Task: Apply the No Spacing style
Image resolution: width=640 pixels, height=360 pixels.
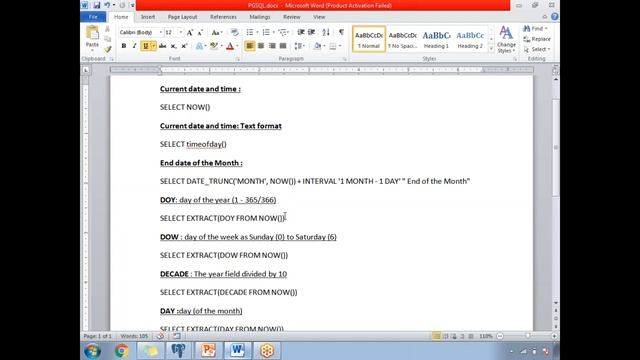Action: click(x=402, y=39)
